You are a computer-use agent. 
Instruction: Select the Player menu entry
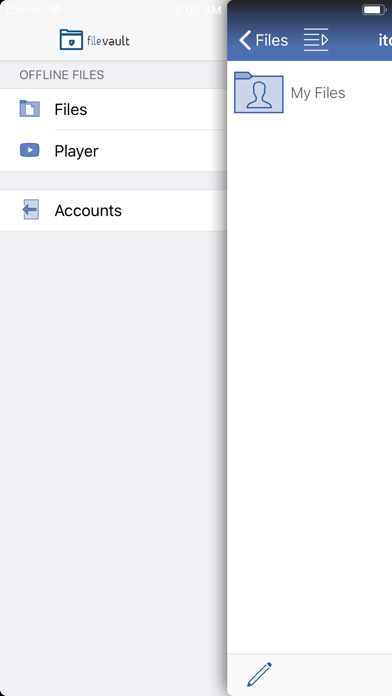coord(113,151)
